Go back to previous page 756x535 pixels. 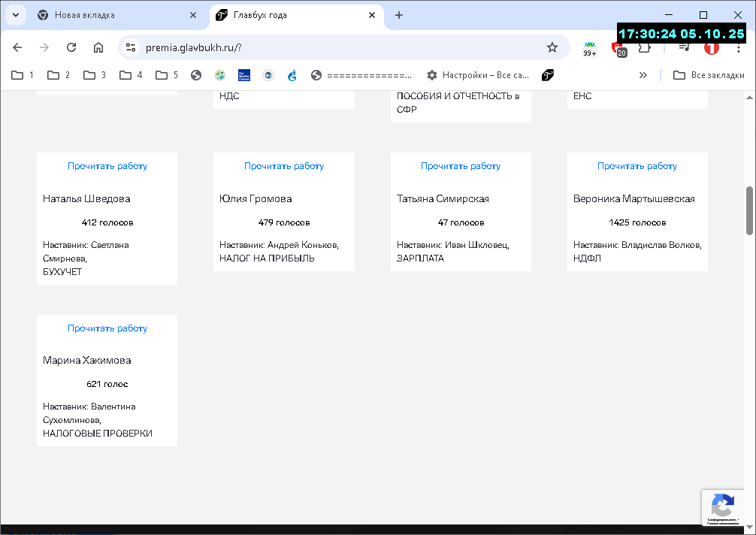(x=17, y=47)
